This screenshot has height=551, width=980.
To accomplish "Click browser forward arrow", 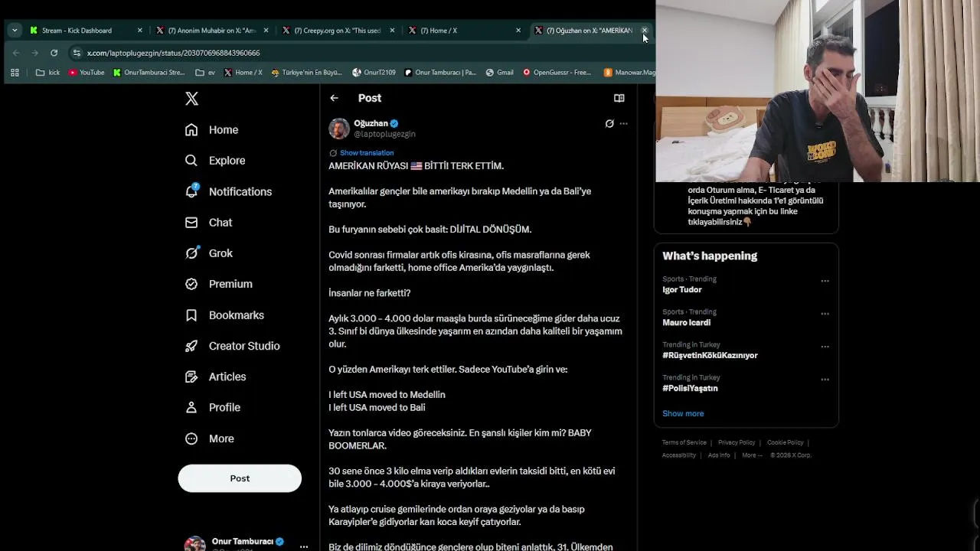I will coord(34,53).
